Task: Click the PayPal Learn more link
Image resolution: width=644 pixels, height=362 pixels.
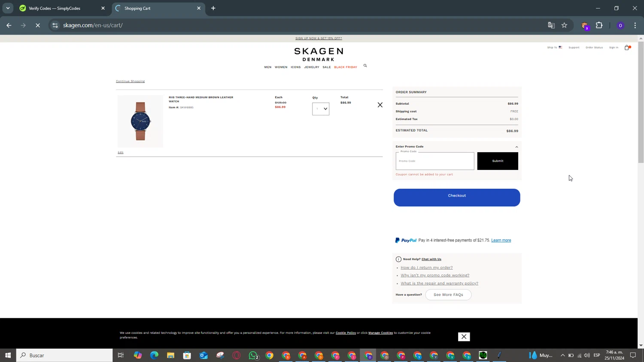Action: coord(501,240)
